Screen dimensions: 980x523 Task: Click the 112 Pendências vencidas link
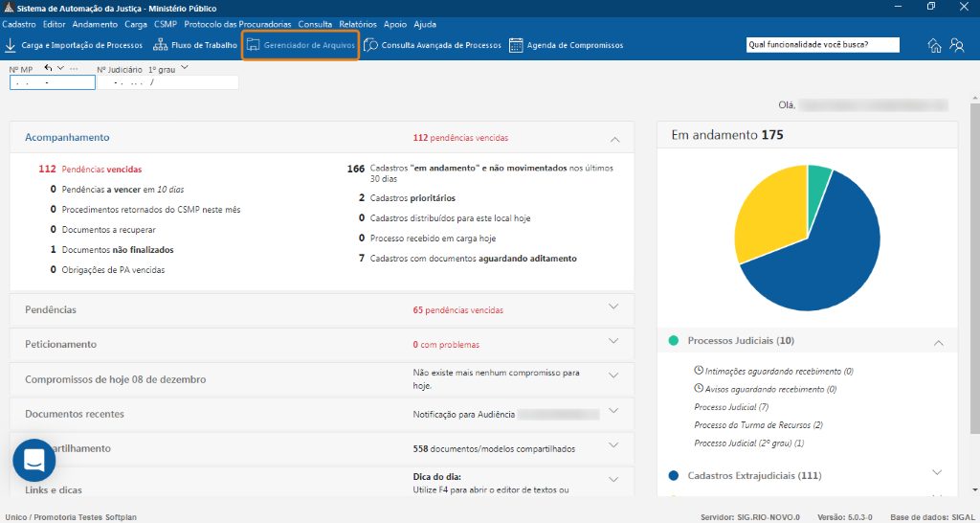tap(91, 169)
